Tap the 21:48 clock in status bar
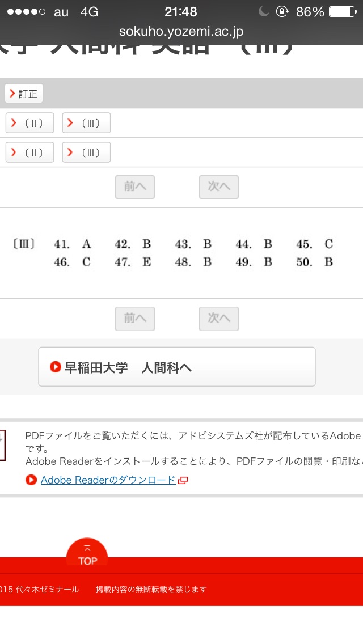This screenshot has height=644, width=363. click(181, 12)
